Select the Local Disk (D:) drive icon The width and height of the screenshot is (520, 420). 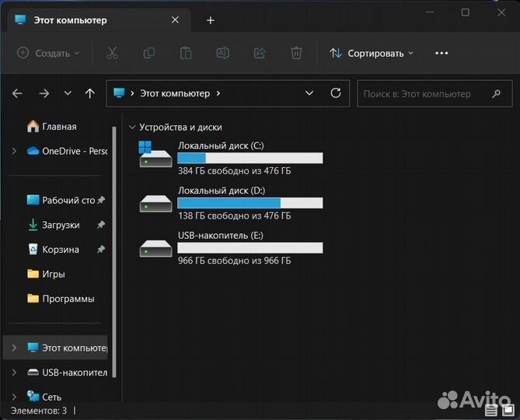[156, 203]
